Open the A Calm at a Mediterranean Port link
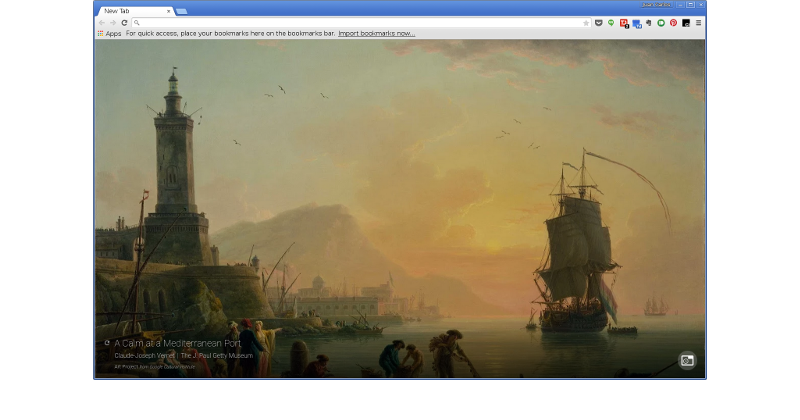 tap(177, 343)
